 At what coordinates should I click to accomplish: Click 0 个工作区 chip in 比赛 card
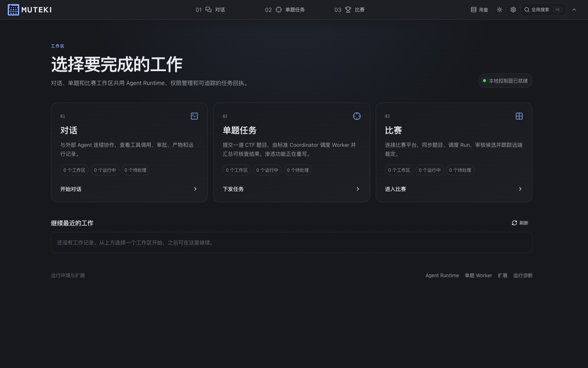[x=399, y=170]
